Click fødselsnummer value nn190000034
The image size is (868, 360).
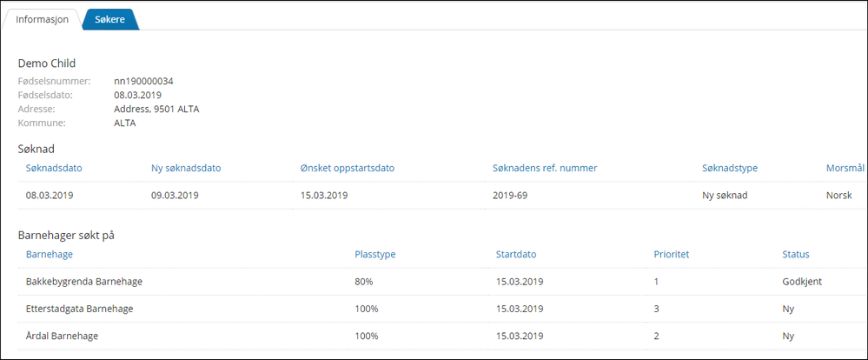(x=143, y=82)
